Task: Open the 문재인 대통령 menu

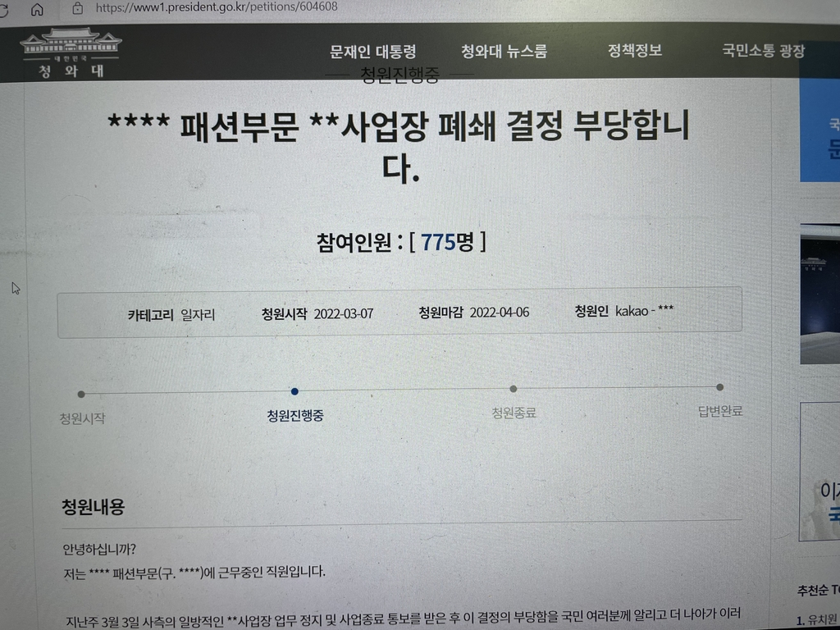Action: (x=373, y=52)
